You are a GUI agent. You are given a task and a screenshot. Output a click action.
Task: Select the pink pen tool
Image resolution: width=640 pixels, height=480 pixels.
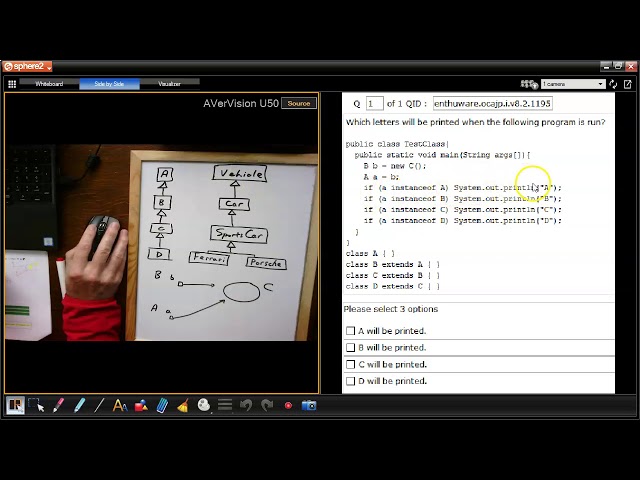pyautogui.click(x=58, y=405)
